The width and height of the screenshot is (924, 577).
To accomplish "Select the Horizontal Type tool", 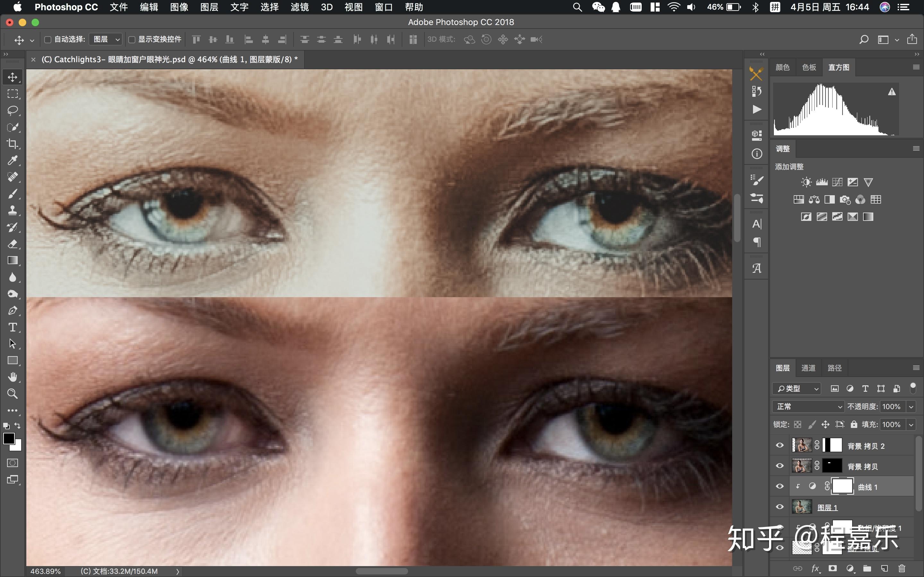I will click(13, 327).
